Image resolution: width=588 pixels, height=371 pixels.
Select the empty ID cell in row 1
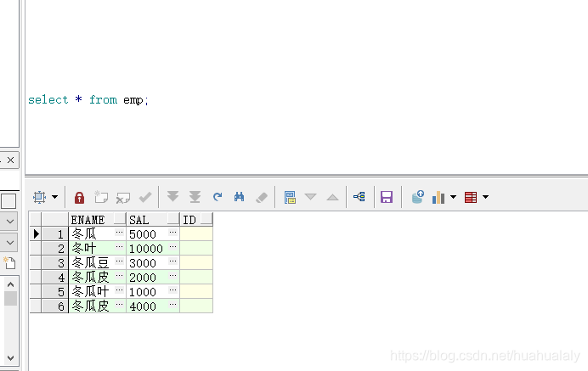[x=196, y=233]
